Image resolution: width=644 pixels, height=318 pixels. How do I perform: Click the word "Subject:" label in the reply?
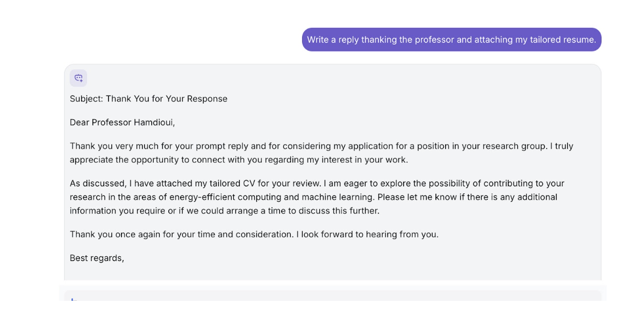pos(86,99)
